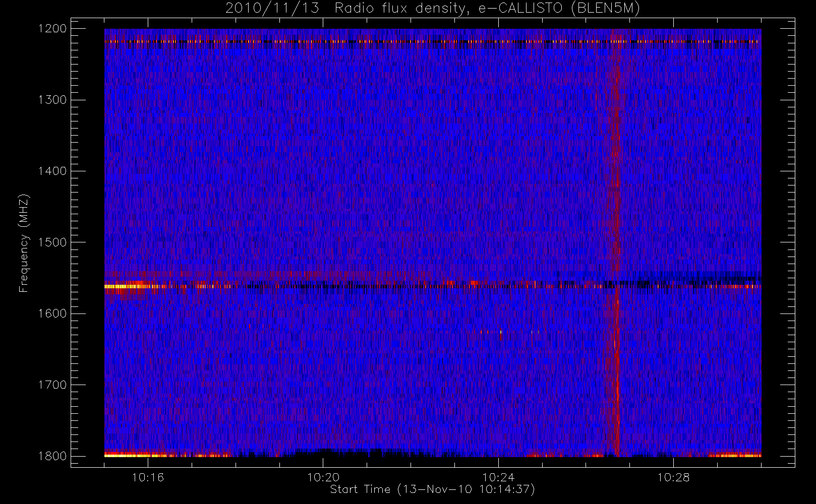Click the 1200 frequency tick label
Viewport: 816px width, 504px height.
click(52, 29)
